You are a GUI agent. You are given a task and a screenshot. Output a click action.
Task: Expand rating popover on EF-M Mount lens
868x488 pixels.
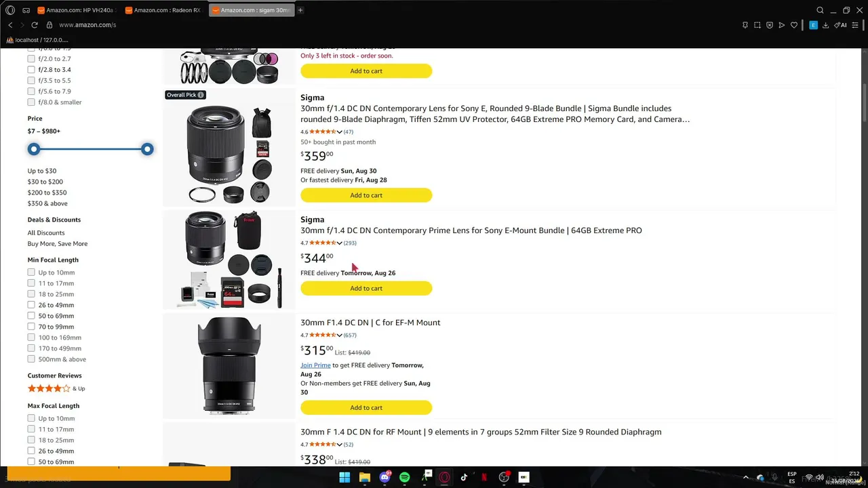tap(339, 335)
